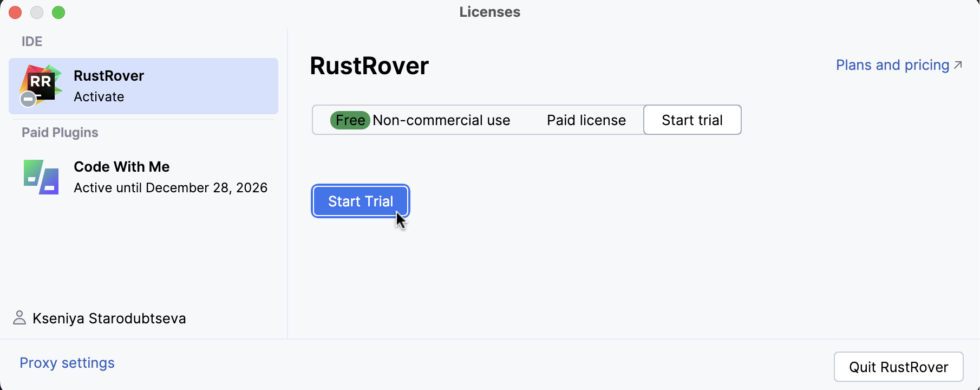980x390 pixels.
Task: Click the user account icon
Action: (x=19, y=318)
